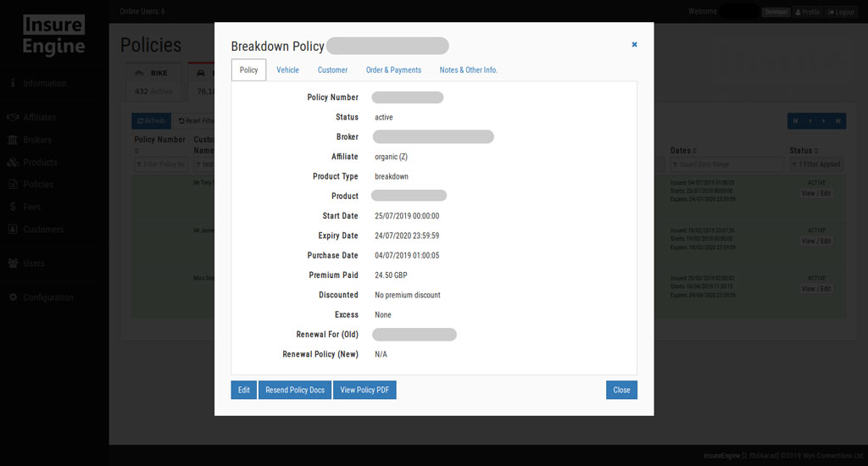Show the Notes & Other Info. tab
The image size is (868, 466).
[468, 70]
